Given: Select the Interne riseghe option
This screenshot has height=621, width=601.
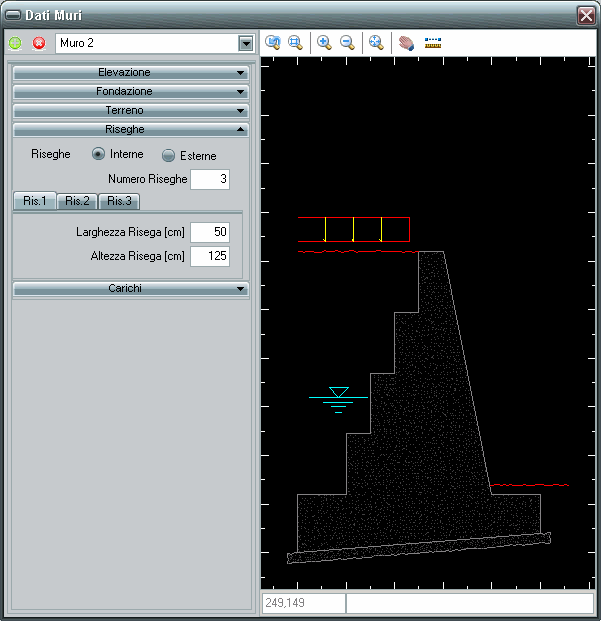Looking at the screenshot, I should pyautogui.click(x=98, y=154).
